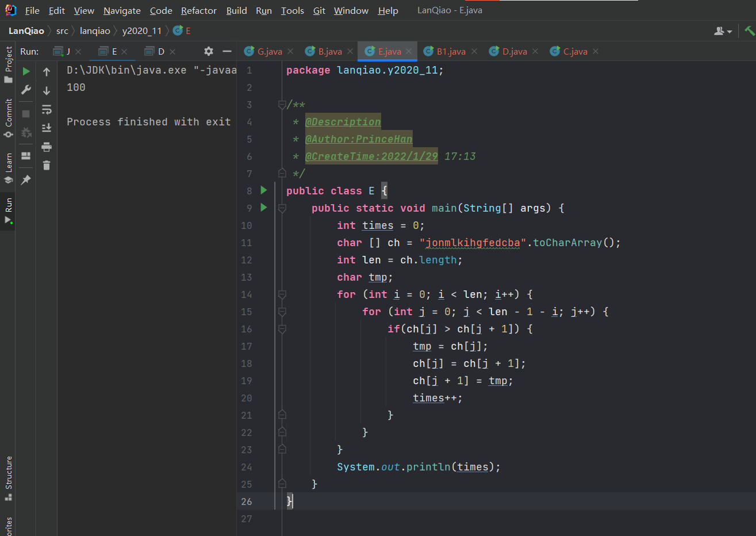Screen dimensions: 756x536
Task: Toggle soft-wrap in Run console
Action: pyautogui.click(x=47, y=109)
